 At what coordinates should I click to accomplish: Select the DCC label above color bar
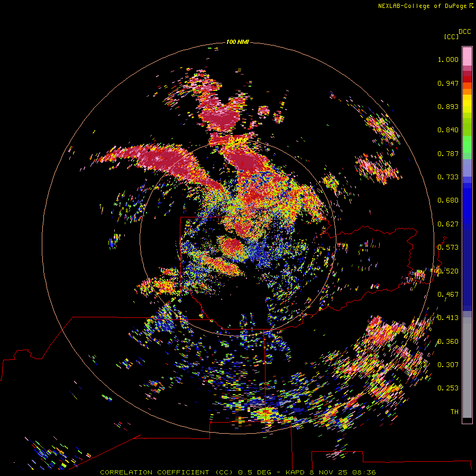(464, 32)
